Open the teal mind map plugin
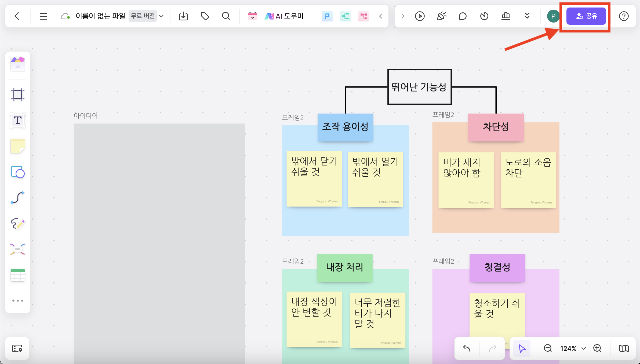Viewport: 640px width, 364px height. tap(345, 16)
